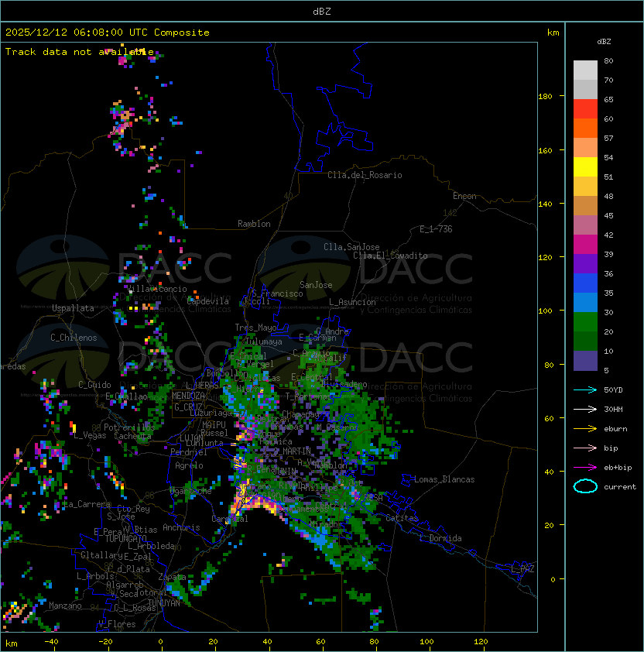
Task: Click the 'G_CRUZ' city label
Action: [x=188, y=407]
